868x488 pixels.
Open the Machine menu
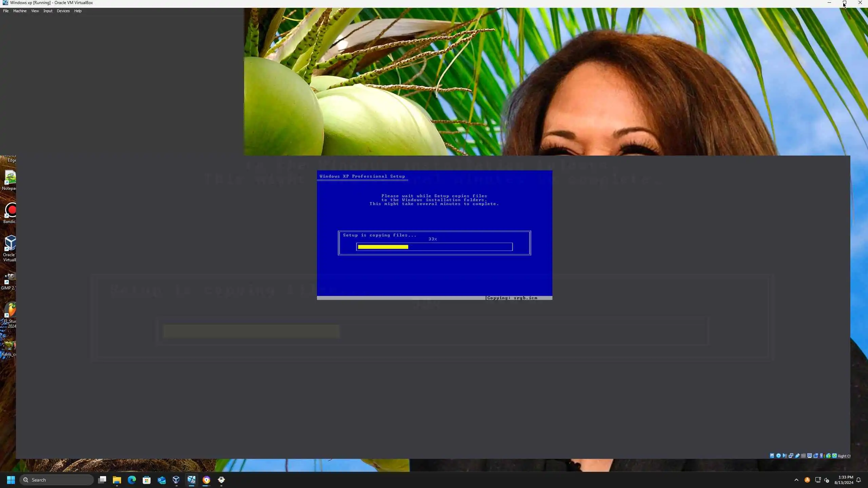(x=20, y=11)
